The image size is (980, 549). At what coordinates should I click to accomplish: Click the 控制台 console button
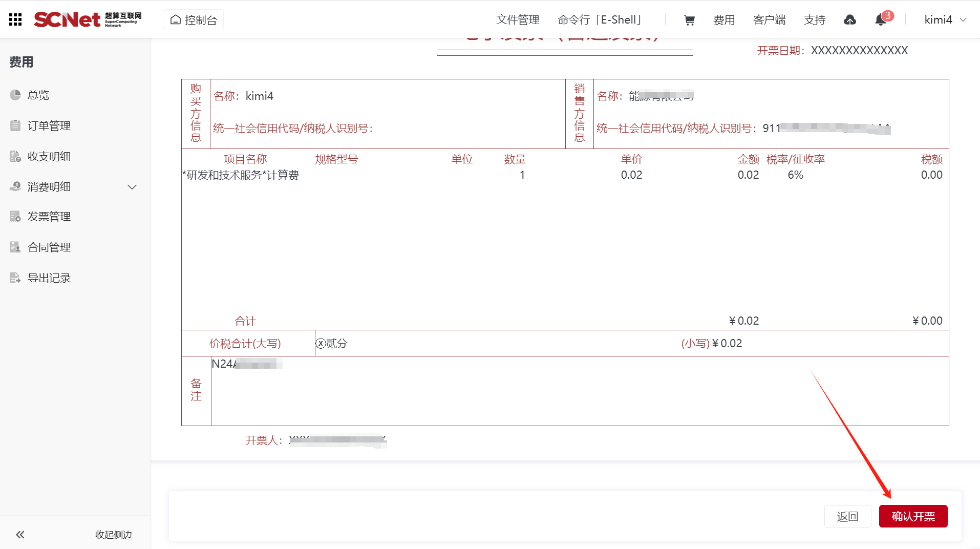[194, 20]
